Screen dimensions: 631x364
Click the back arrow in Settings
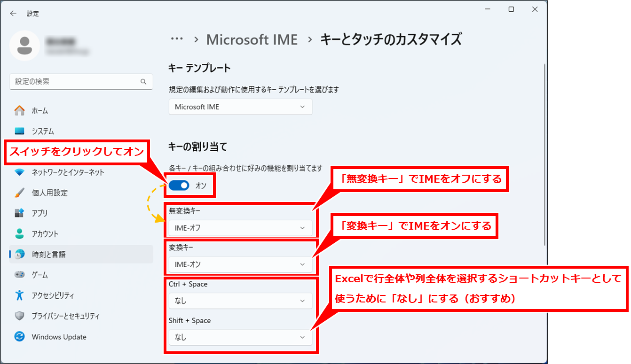(x=13, y=14)
